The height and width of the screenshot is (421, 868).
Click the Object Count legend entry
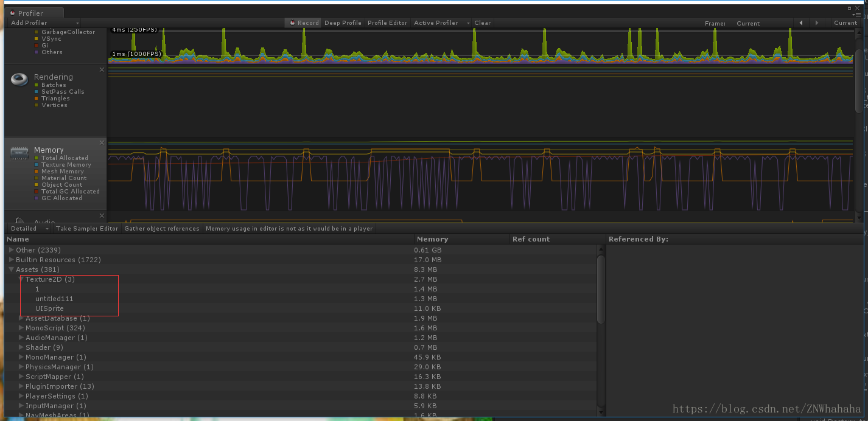(58, 185)
